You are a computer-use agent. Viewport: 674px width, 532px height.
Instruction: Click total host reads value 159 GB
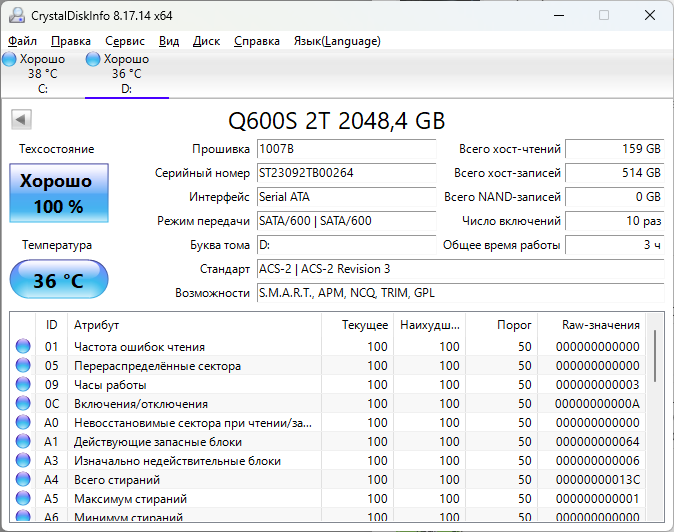(x=615, y=149)
